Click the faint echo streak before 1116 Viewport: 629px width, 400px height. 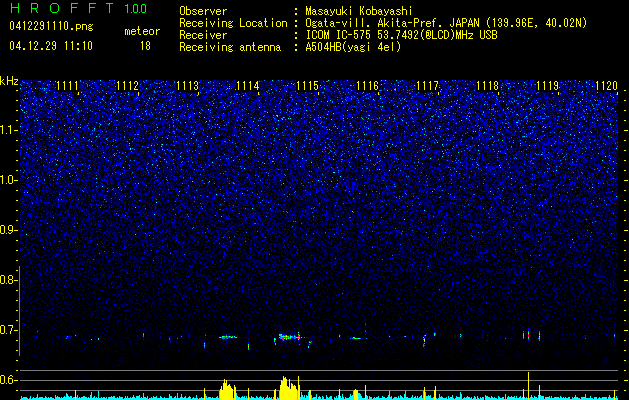tap(356, 338)
